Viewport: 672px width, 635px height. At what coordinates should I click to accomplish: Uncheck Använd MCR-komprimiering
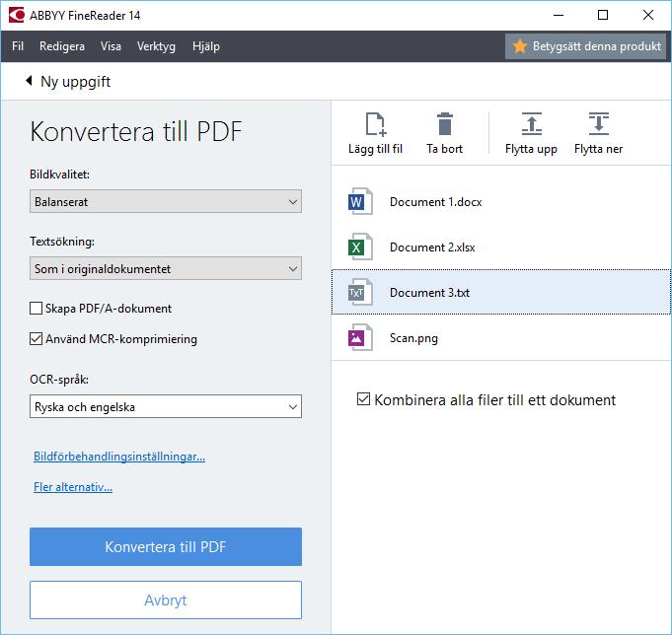[x=36, y=338]
